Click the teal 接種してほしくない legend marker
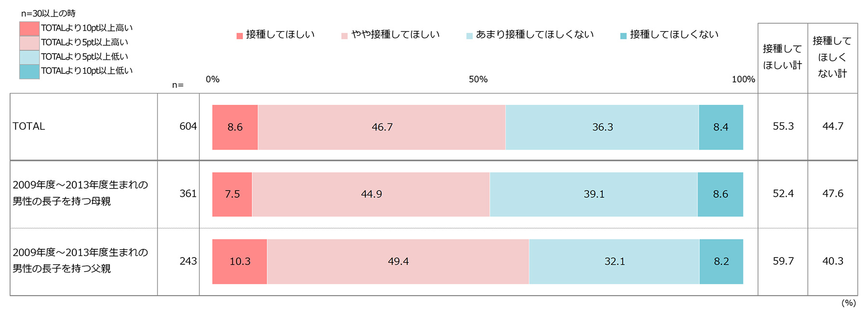 (x=623, y=36)
